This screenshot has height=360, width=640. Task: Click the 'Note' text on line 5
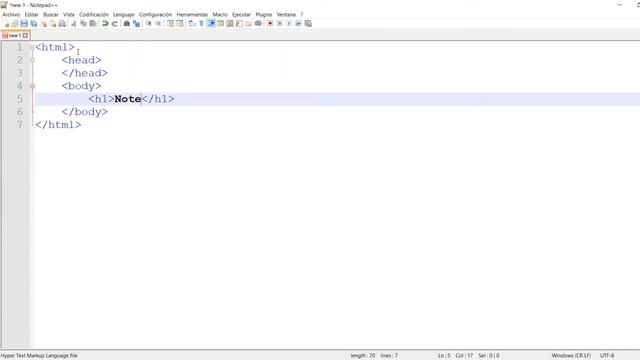(128, 99)
